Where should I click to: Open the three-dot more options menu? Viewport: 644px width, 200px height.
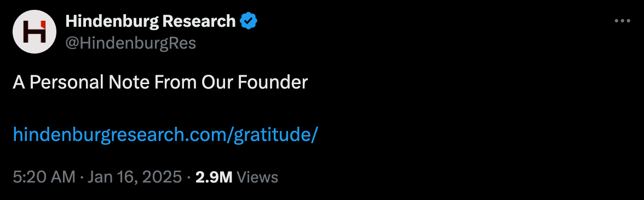click(622, 21)
